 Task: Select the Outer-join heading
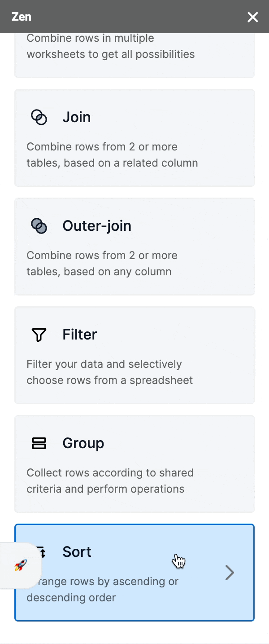(x=97, y=226)
